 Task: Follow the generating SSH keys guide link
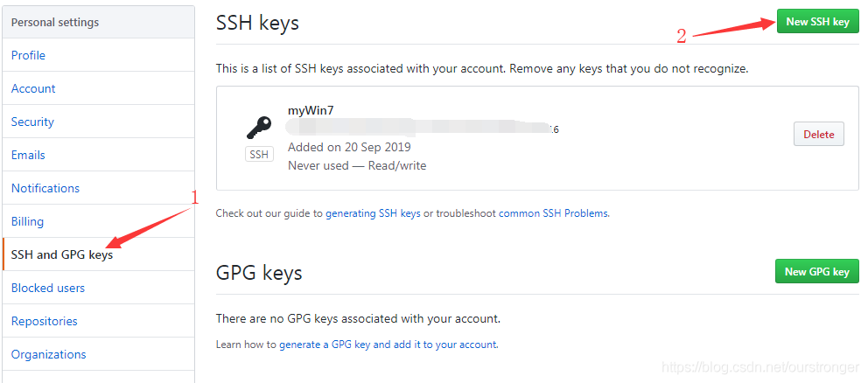pyautogui.click(x=373, y=213)
